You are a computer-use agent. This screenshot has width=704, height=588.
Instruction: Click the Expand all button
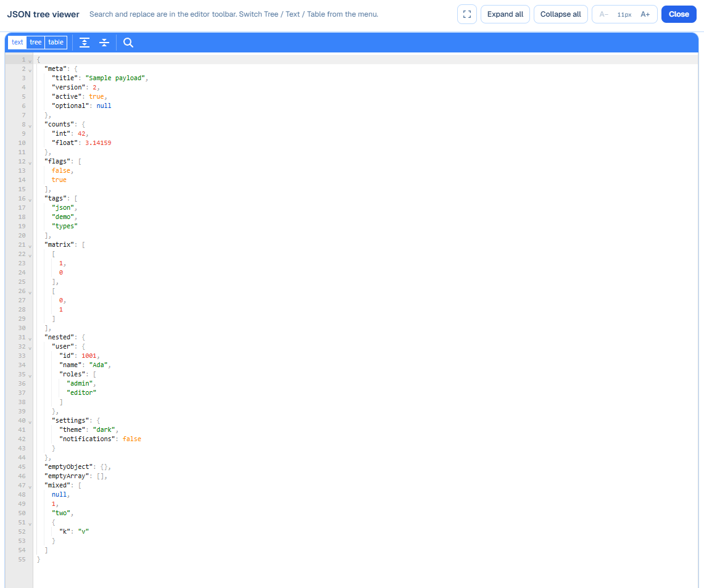[505, 14]
